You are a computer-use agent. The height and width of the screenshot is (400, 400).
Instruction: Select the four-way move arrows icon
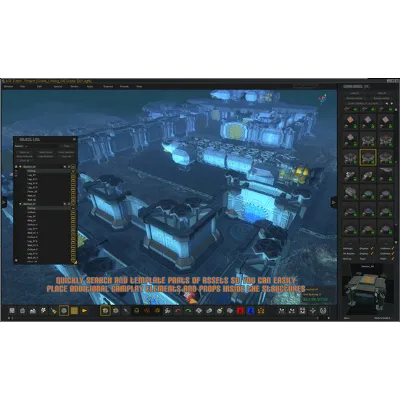313,311
